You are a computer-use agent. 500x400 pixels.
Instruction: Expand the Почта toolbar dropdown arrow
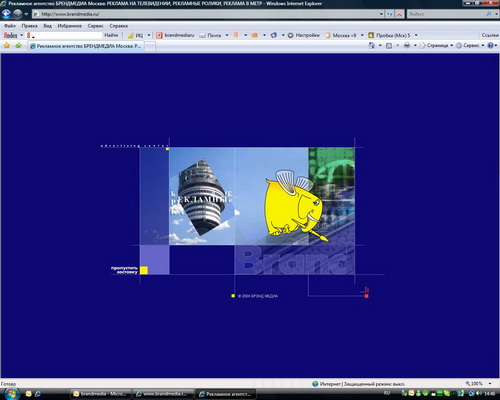(x=227, y=35)
